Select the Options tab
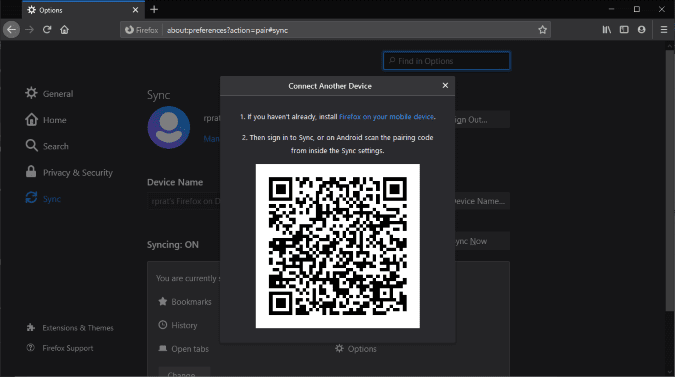This screenshot has height=377, width=675. click(x=83, y=10)
